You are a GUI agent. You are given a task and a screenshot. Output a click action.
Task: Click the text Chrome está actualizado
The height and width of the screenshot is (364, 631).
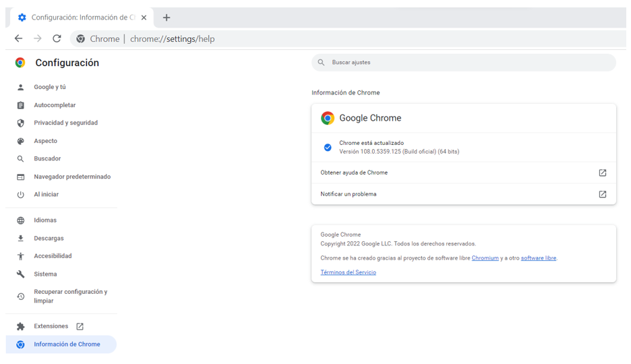coord(371,143)
